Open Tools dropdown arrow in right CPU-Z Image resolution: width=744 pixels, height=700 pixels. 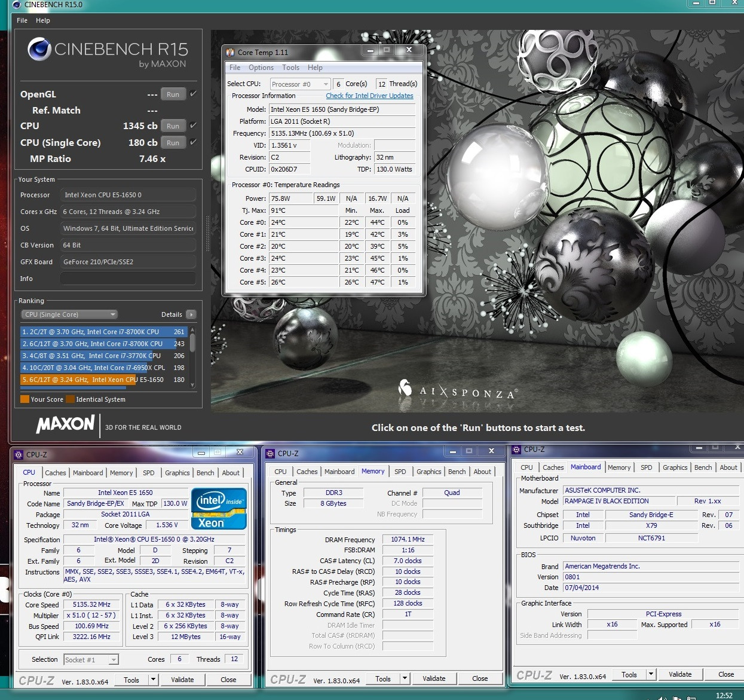(x=651, y=675)
